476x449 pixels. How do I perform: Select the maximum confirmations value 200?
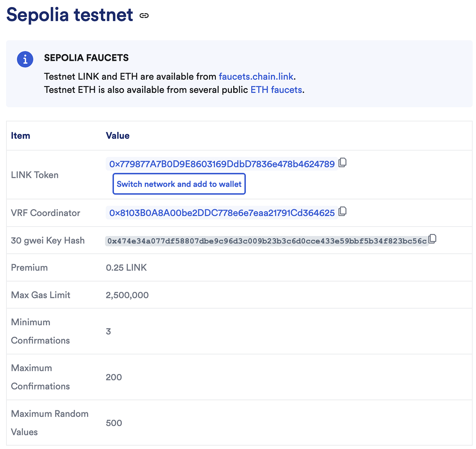114,377
